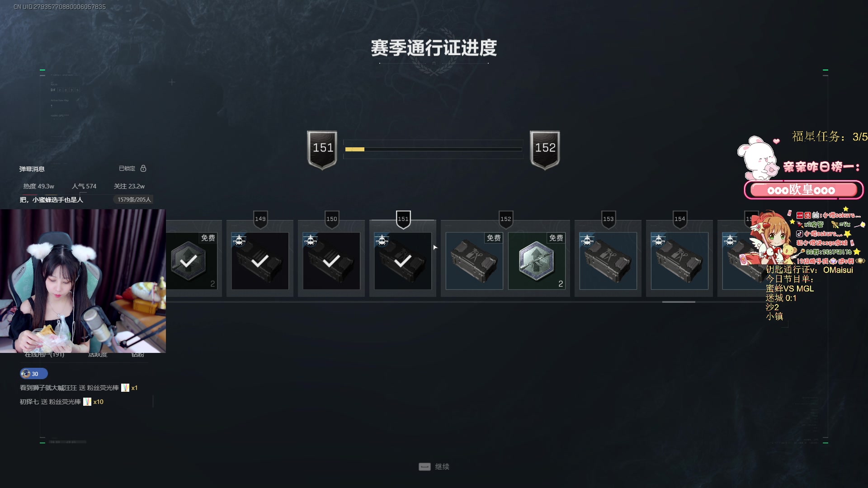Select the free hexagon token reward at tier 152
This screenshot has height=488, width=868.
pyautogui.click(x=537, y=261)
